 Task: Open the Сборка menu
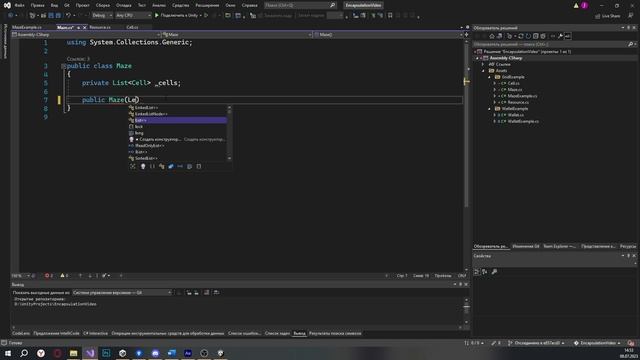pyautogui.click(x=102, y=5)
